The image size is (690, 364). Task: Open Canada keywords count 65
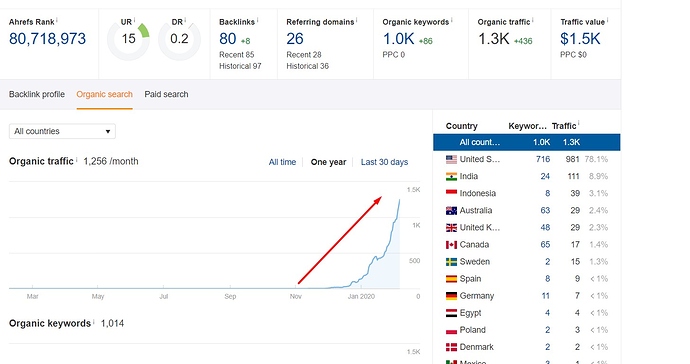[x=545, y=245]
